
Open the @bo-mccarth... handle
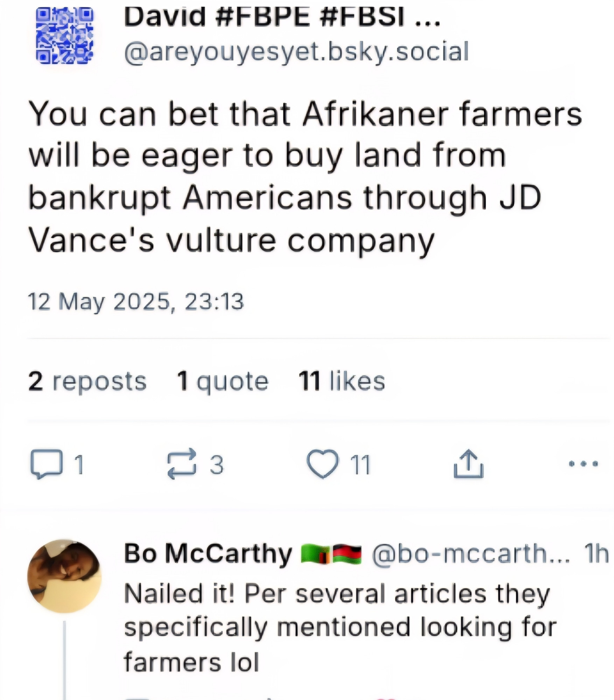(x=471, y=554)
